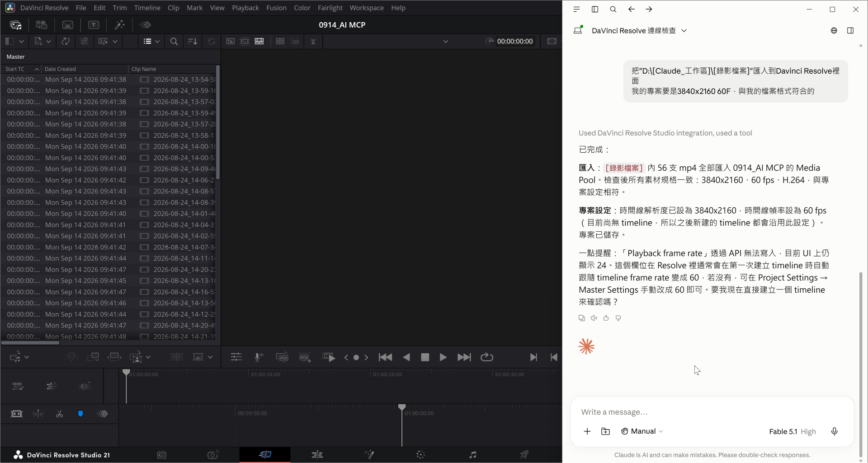
Task: Toggle the Claude sidebar panel
Action: tap(595, 9)
